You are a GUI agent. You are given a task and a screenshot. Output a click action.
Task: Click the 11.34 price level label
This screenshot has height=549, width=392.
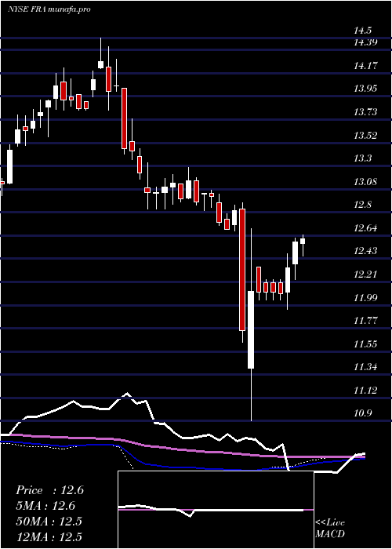365,367
